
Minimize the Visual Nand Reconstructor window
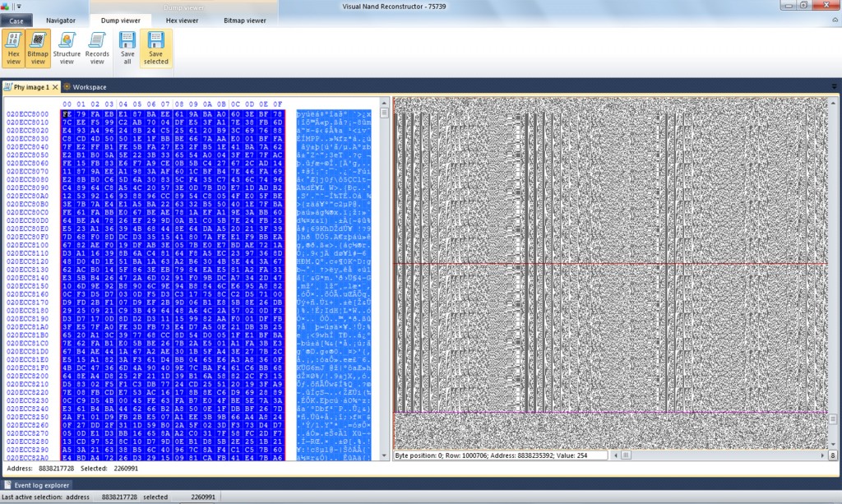(789, 6)
